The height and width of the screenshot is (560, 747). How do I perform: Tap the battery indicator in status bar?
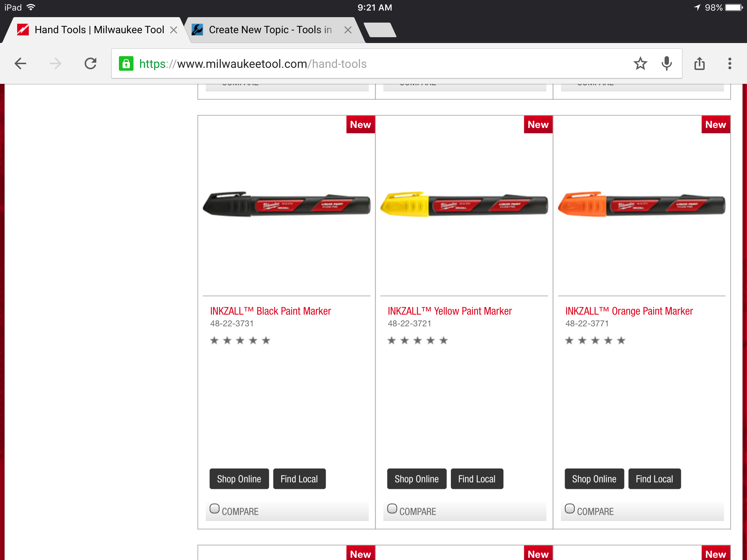(x=734, y=8)
